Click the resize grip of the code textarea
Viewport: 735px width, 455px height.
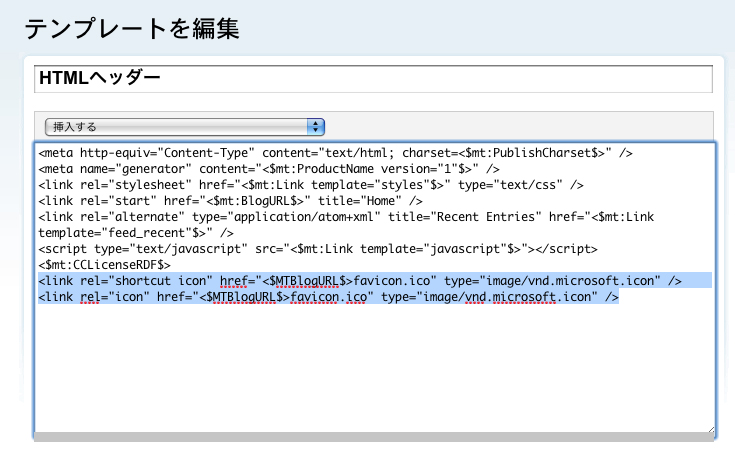(711, 429)
